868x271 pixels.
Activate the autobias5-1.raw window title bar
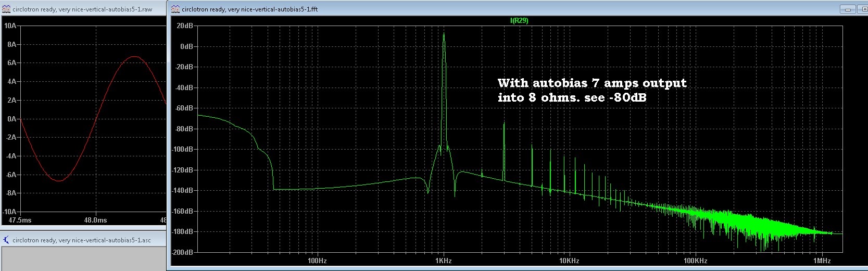83,9
